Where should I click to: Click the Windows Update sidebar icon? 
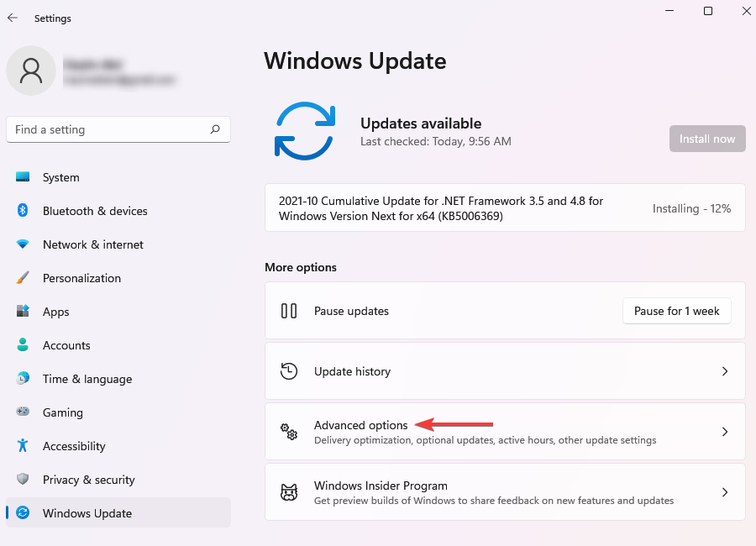[23, 512]
